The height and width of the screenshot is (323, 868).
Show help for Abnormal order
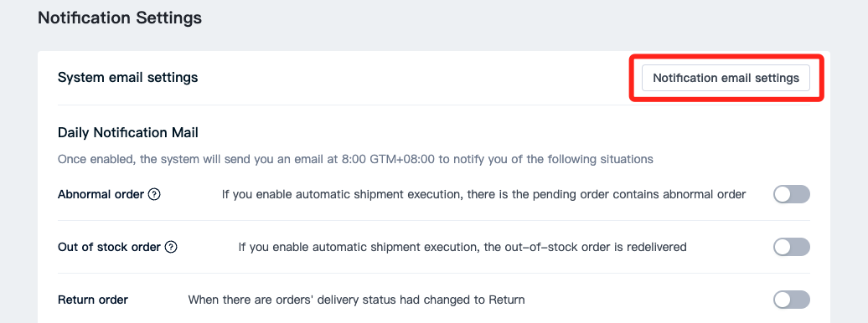tap(154, 194)
